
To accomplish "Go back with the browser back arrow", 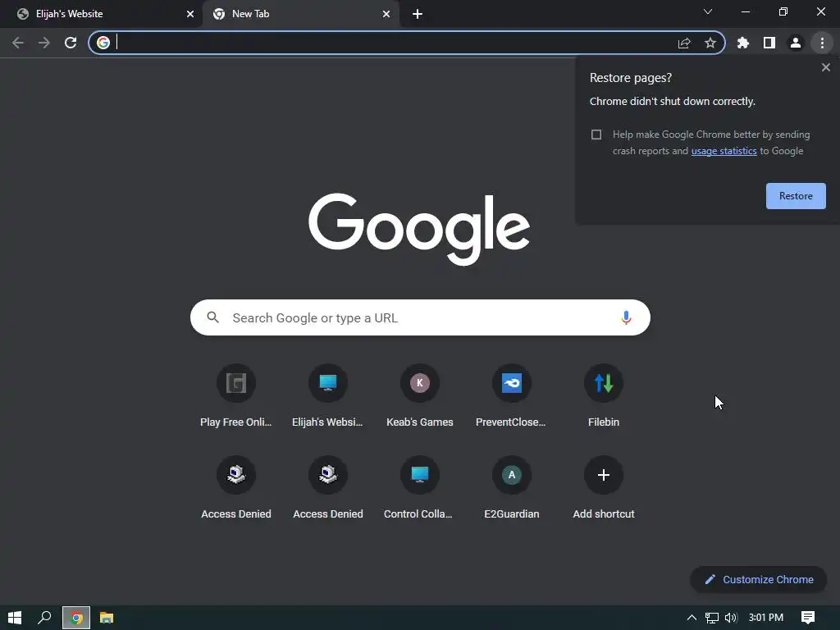I will coord(18,43).
